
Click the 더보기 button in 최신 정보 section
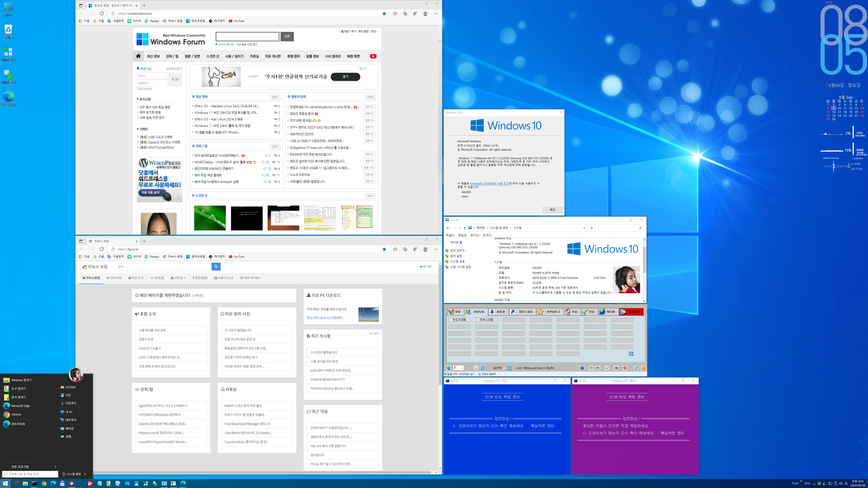pyautogui.click(x=275, y=97)
